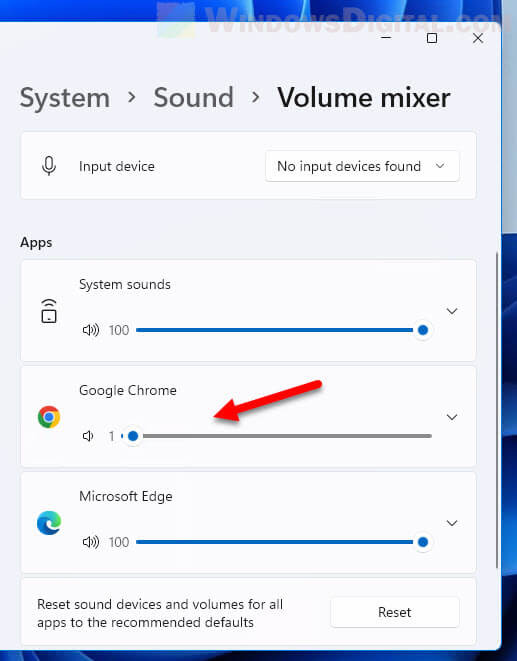
Task: Click the Google Chrome volume slider track
Action: (276, 436)
